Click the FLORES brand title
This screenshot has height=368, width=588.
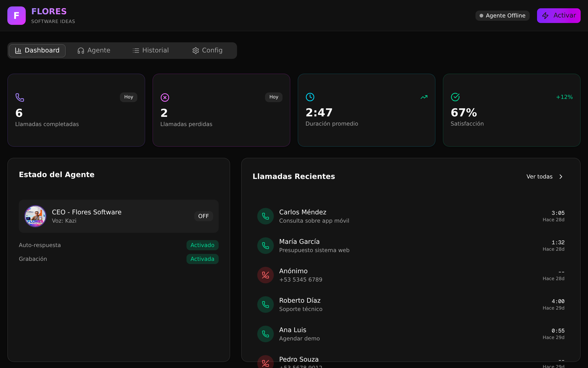[49, 11]
